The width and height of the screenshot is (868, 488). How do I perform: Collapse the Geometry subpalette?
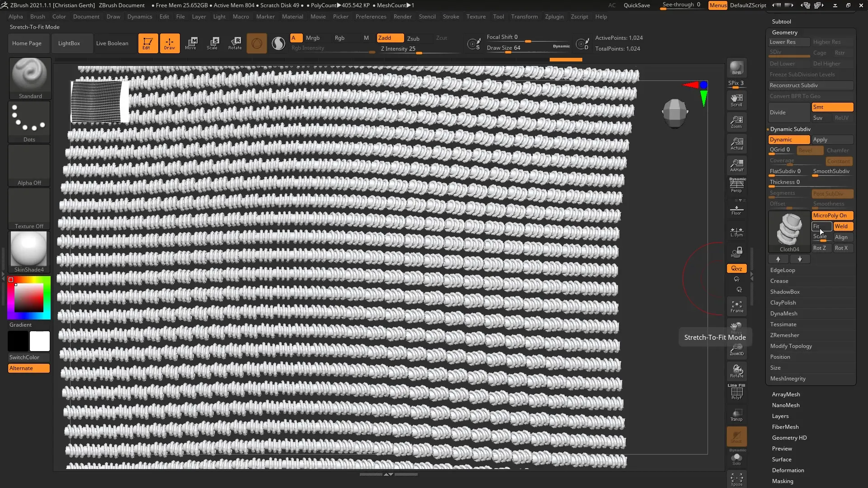coord(784,33)
